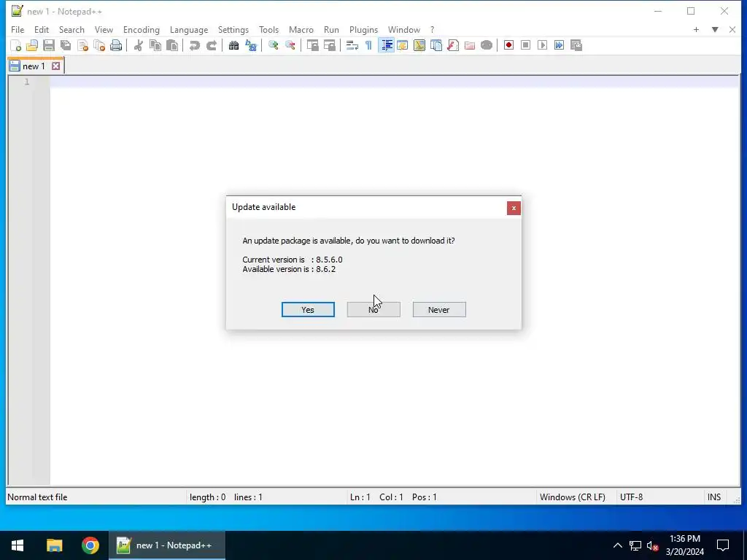The height and width of the screenshot is (560, 747).
Task: Click the Stop Recording macro icon
Action: point(525,45)
